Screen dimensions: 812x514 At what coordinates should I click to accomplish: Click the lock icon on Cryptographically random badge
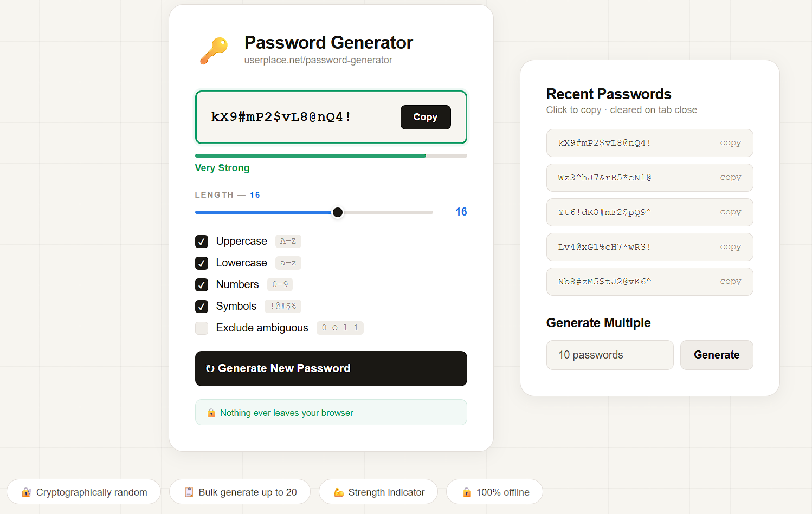[x=27, y=492]
